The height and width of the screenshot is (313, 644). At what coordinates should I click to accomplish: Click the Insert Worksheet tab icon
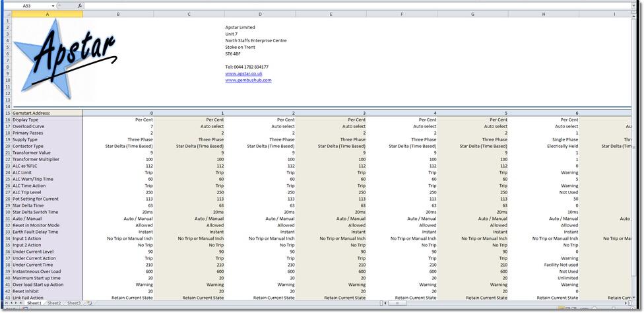click(90, 303)
